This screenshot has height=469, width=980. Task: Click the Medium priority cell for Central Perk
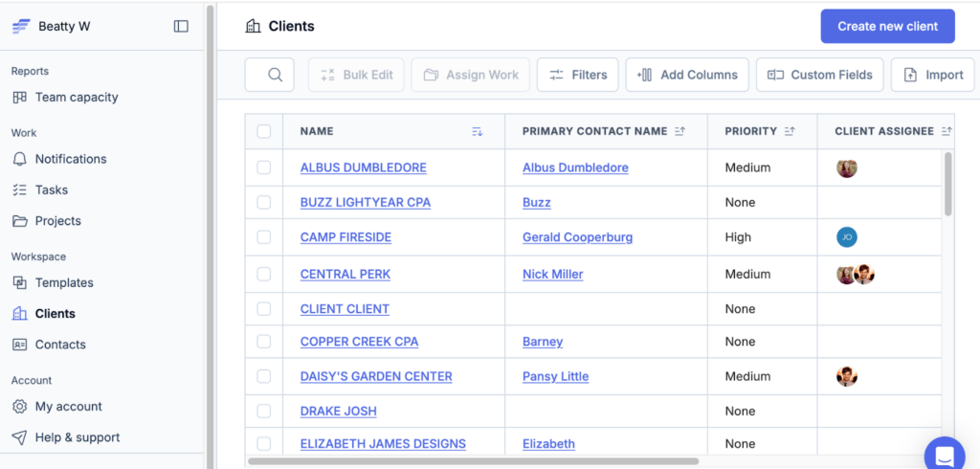763,274
